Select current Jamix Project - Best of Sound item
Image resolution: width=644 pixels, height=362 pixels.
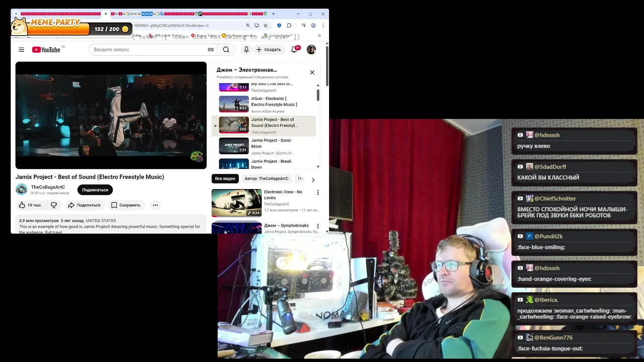click(x=264, y=126)
